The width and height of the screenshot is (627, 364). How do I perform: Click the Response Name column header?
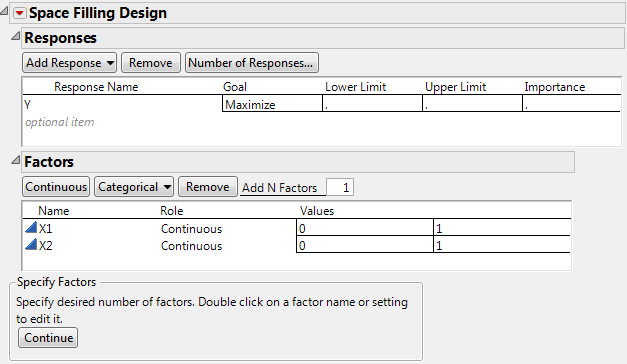coord(96,87)
